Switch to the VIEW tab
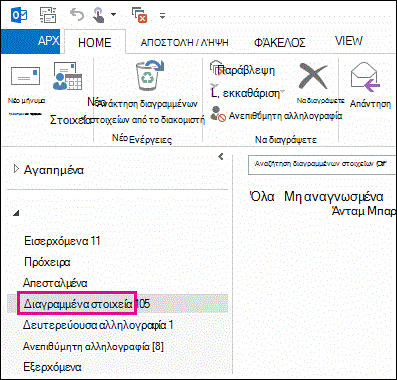Image resolution: width=397 pixels, height=380 pixels. (349, 41)
